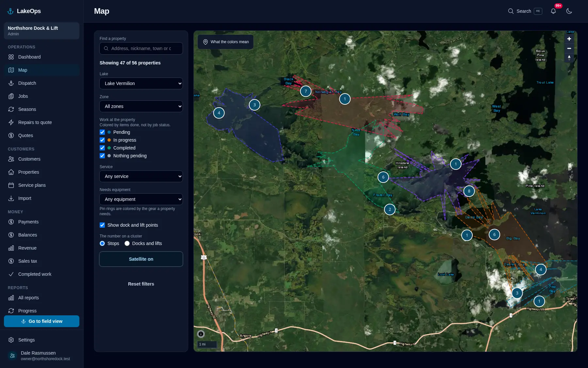Image resolution: width=588 pixels, height=368 pixels.
Task: Uncheck the Completed checkbox
Action: pyautogui.click(x=102, y=148)
